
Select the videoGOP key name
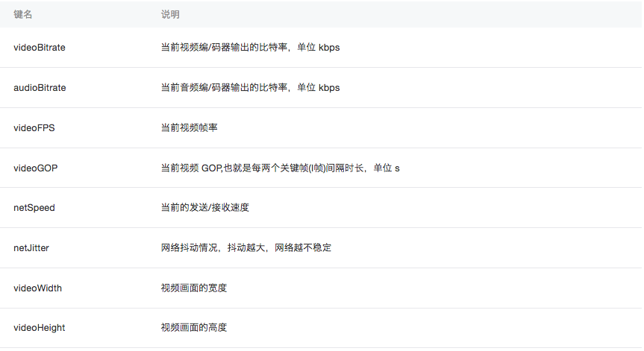(x=36, y=168)
